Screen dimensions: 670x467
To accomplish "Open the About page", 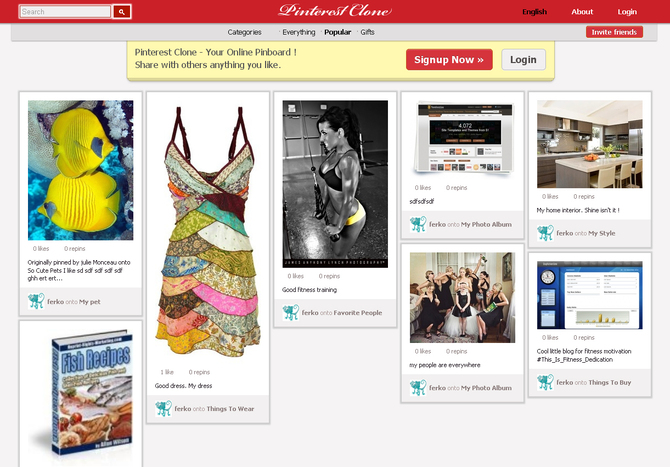I will tap(582, 12).
